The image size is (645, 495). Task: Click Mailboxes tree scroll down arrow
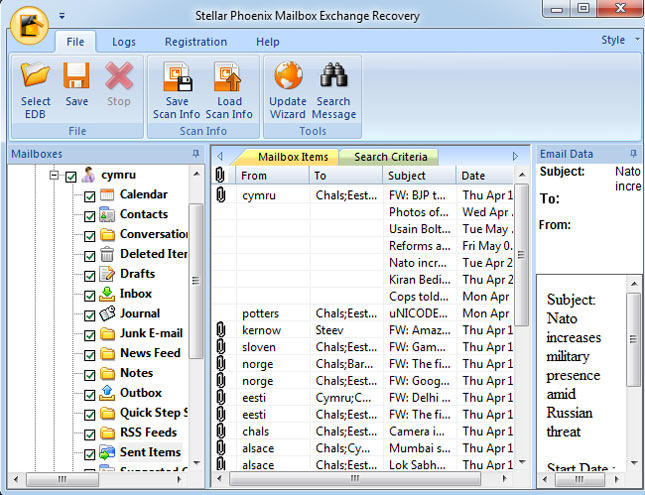coord(196,463)
